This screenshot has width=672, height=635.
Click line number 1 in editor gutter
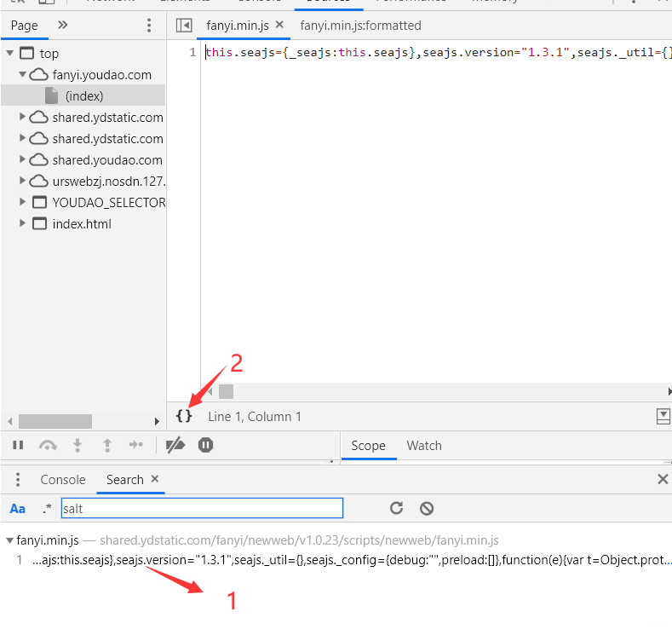192,52
